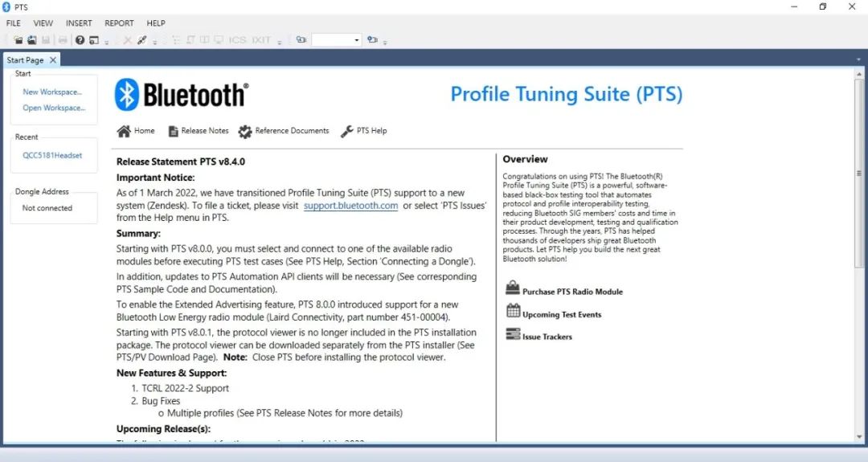Image resolution: width=868 pixels, height=462 pixels.
Task: Expand toolbar overflow arrow after IXIT
Action: click(280, 42)
